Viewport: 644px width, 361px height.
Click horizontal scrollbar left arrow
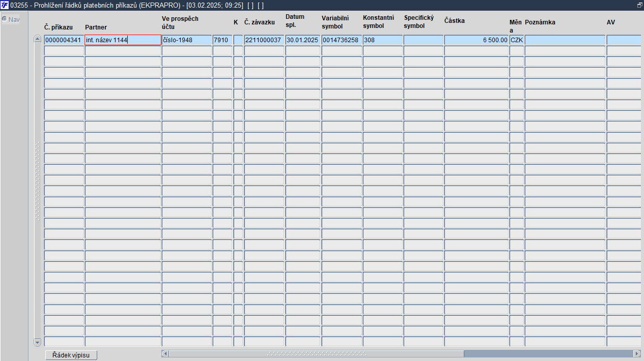click(165, 353)
